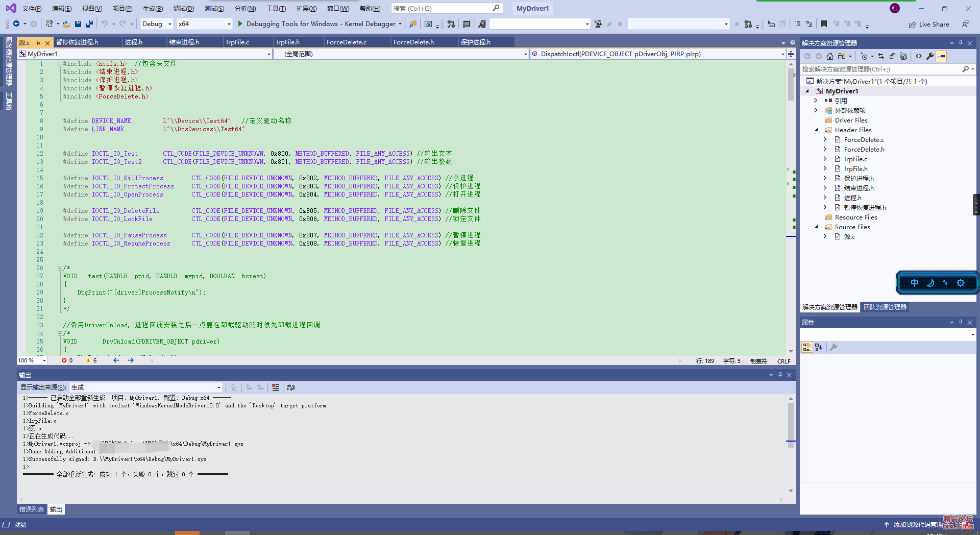This screenshot has width=980, height=535.
Task: Open the Debug configuration dropdown
Action: click(156, 24)
